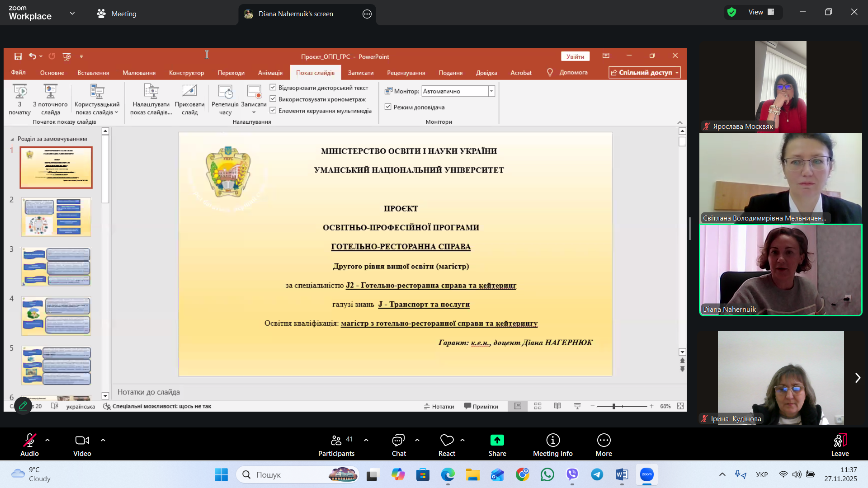Click the Windows search box
This screenshot has height=488, width=868.
[289, 474]
